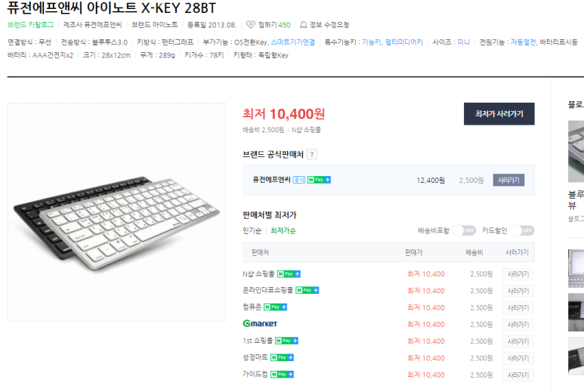Click 사러가기 button for 퓨전에프앤씨 official seller
Image resolution: width=584 pixels, height=392 pixels.
tap(508, 181)
